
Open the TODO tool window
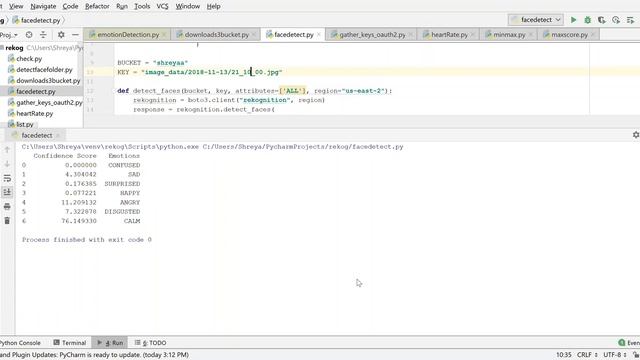coord(151,343)
